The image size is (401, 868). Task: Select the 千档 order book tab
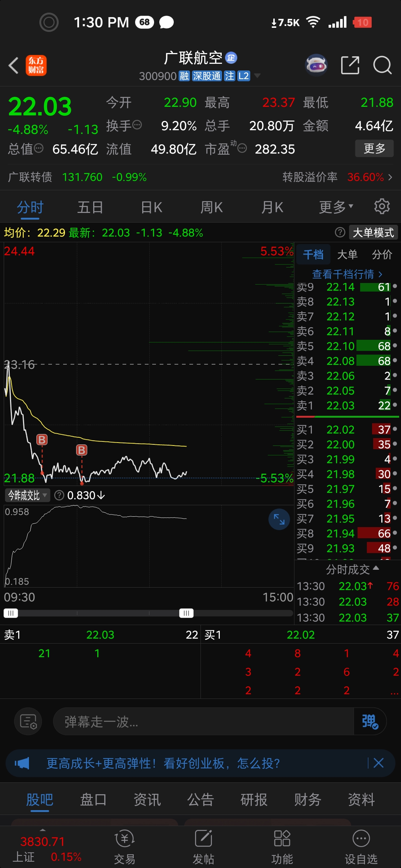313,254
